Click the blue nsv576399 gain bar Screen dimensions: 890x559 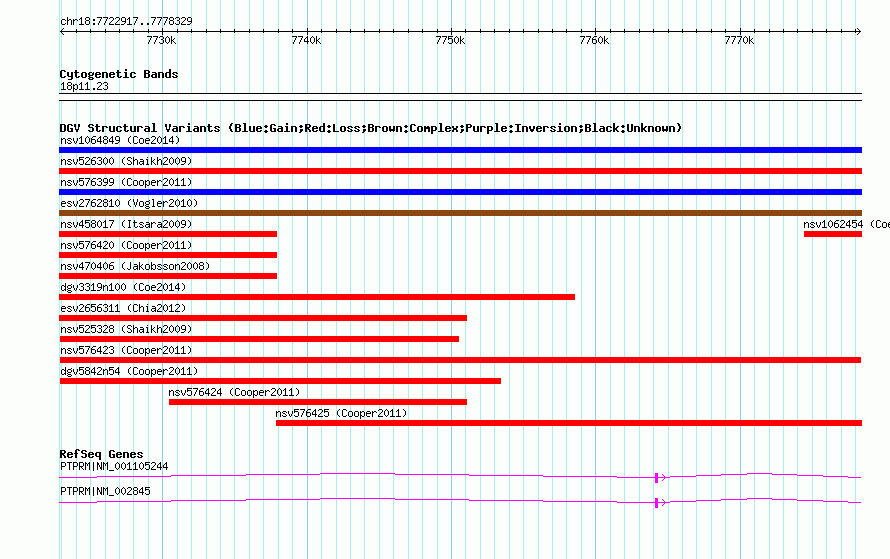(x=460, y=192)
